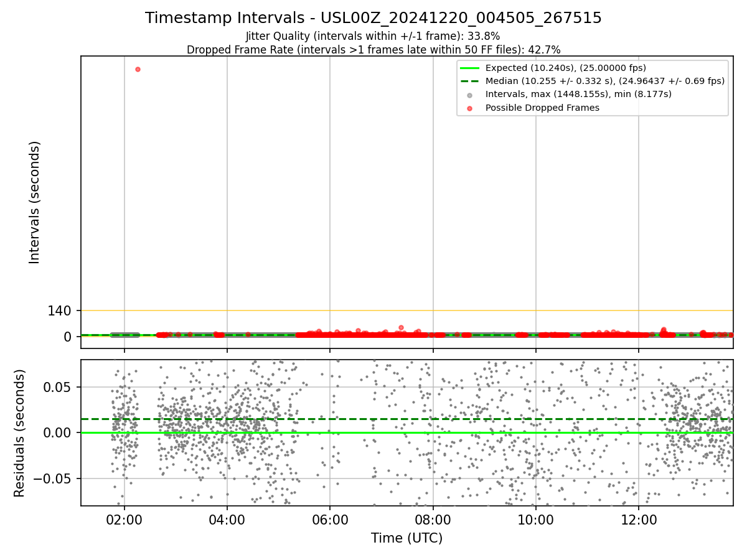The image size is (747, 560).
Task: Select the 'Dropped Frame Rate' 42.7% subtitle line
Action: click(x=374, y=50)
